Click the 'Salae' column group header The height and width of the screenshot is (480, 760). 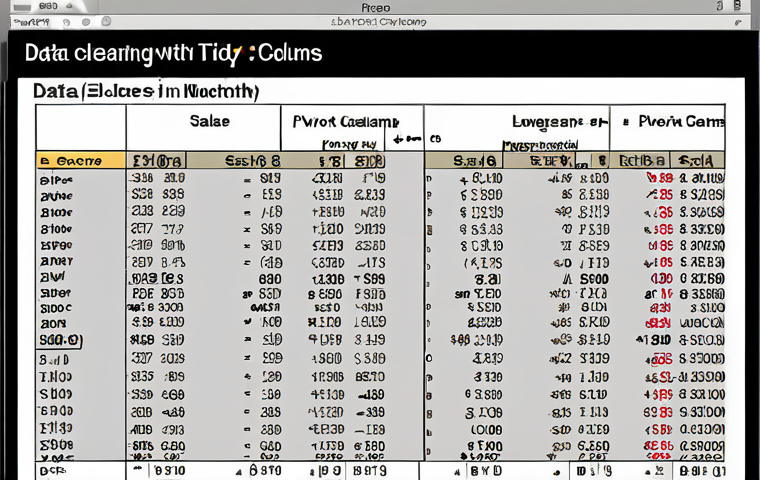point(209,121)
